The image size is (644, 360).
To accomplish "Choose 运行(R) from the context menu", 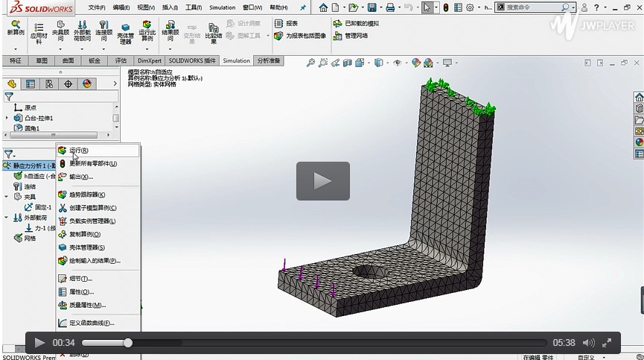I will (79, 151).
